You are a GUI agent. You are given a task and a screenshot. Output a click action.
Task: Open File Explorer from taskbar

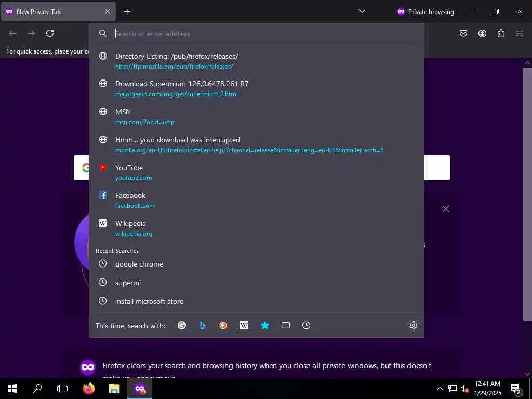point(114,389)
